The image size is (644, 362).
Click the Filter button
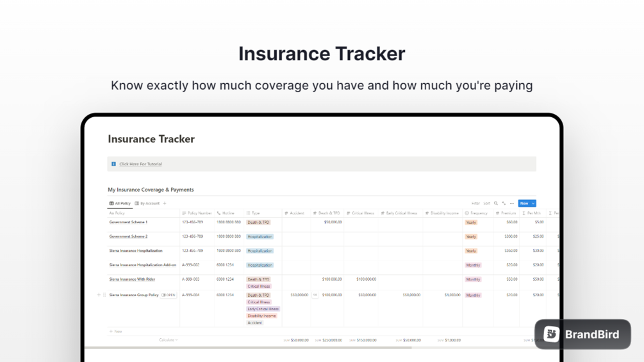(475, 203)
